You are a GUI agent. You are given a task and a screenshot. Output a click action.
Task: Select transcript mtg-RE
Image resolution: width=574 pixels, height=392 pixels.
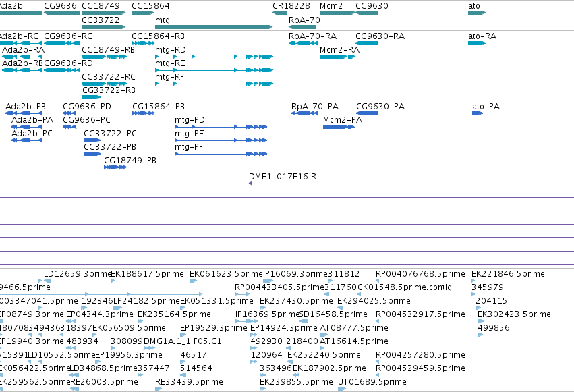214,70
